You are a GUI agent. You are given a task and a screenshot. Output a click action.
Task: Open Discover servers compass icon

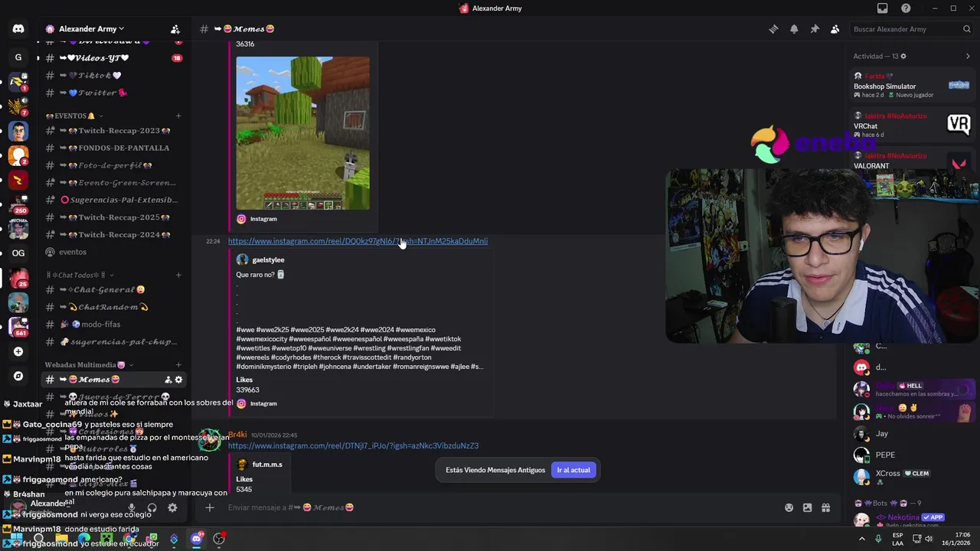click(18, 376)
